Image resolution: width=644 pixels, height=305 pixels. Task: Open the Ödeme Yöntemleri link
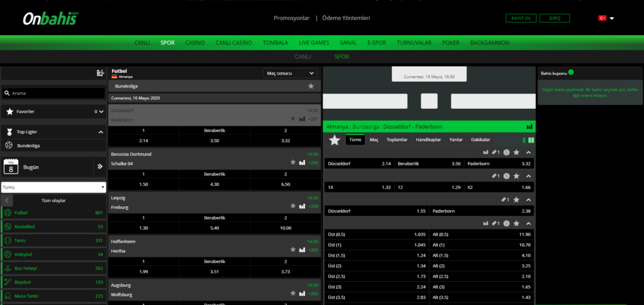coord(347,18)
